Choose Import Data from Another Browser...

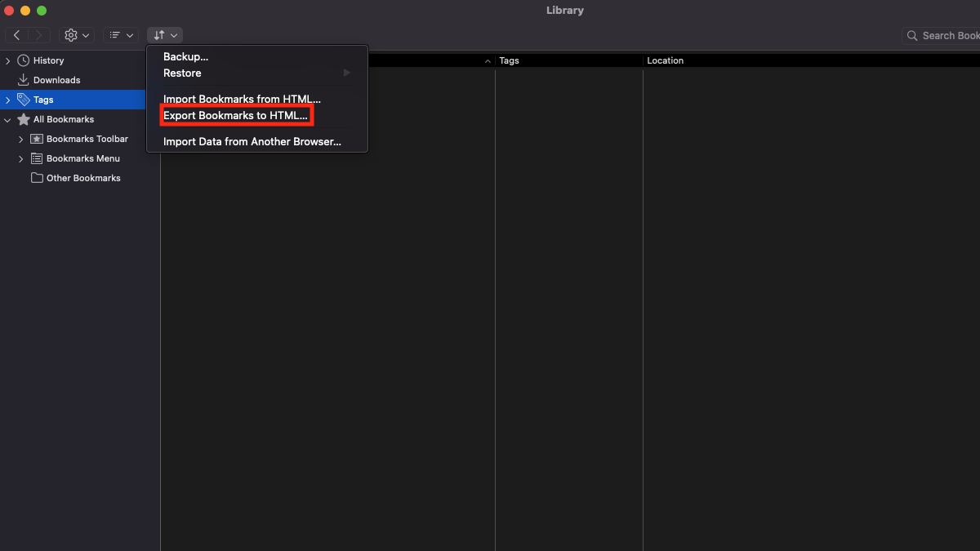pyautogui.click(x=256, y=142)
